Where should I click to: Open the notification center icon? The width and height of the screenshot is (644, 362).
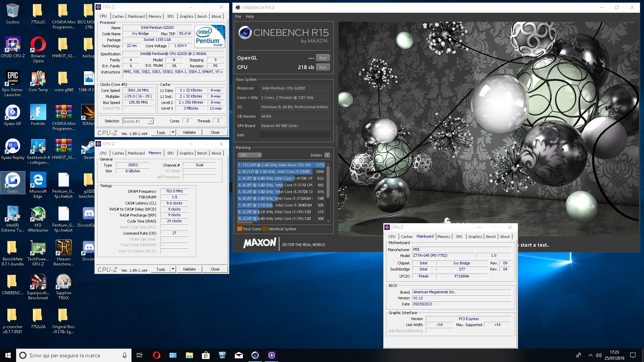pyautogui.click(x=633, y=355)
